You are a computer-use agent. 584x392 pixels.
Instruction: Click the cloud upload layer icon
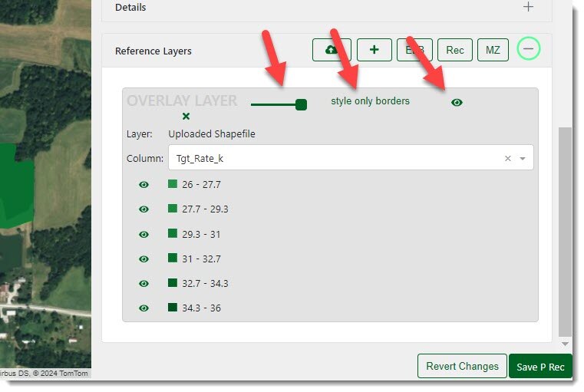(332, 50)
